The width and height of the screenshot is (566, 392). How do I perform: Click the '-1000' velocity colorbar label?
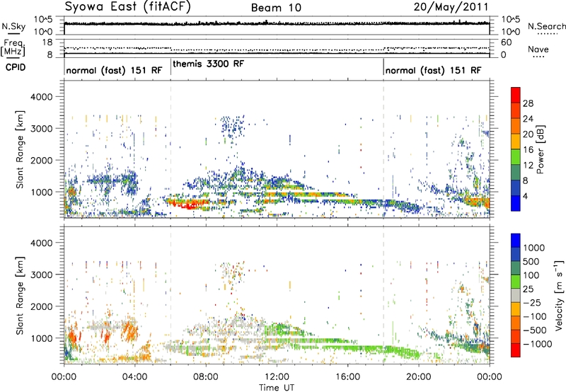[537, 344]
